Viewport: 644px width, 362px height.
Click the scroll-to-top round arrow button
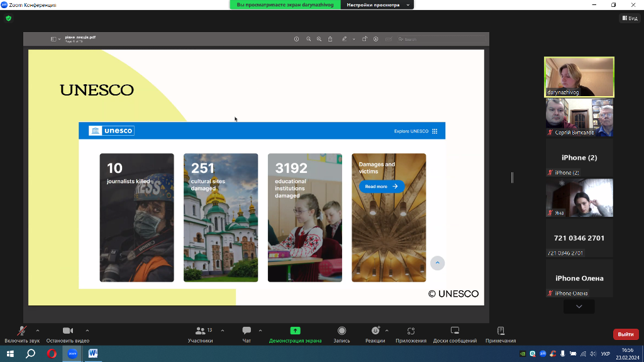pyautogui.click(x=438, y=263)
